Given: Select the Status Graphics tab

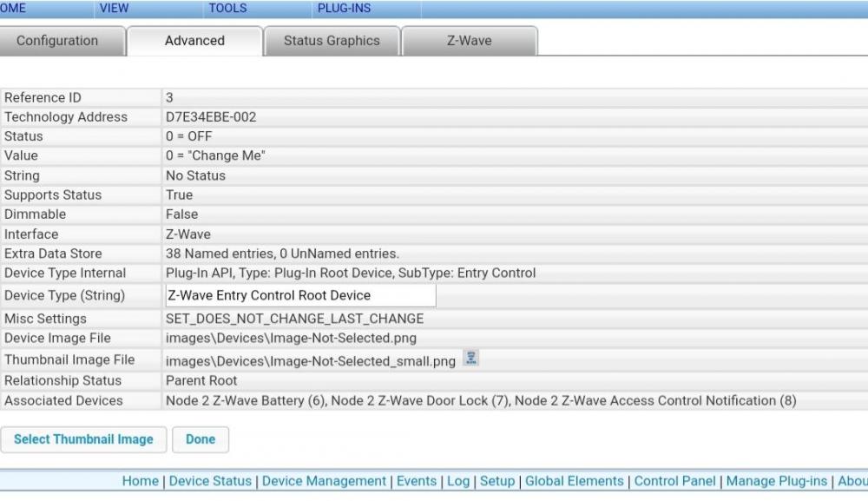Looking at the screenshot, I should (332, 41).
